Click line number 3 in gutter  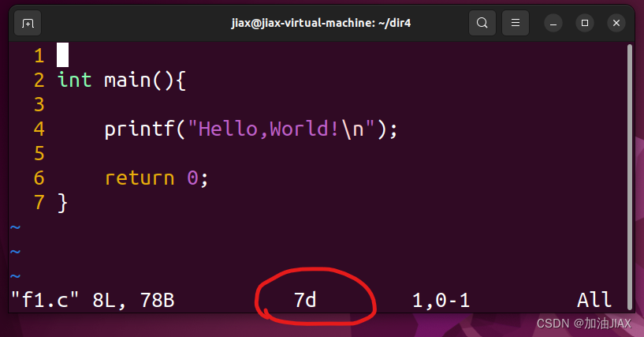coord(39,104)
